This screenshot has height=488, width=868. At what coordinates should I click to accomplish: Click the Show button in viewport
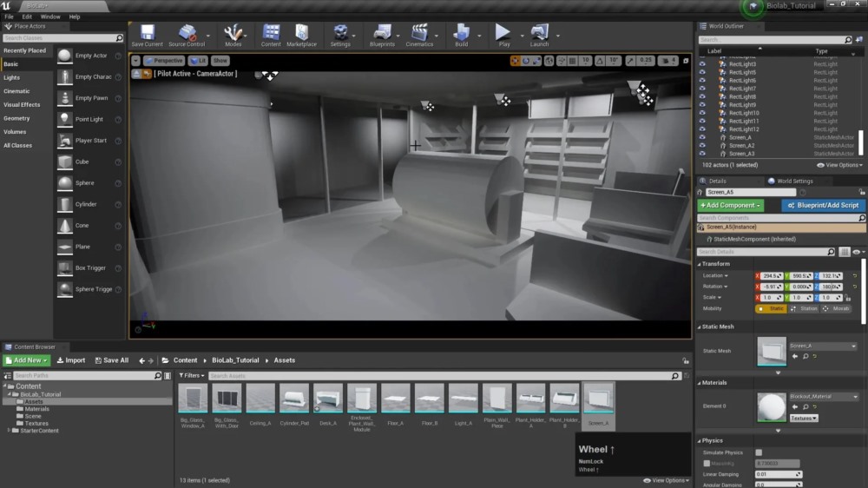220,61
